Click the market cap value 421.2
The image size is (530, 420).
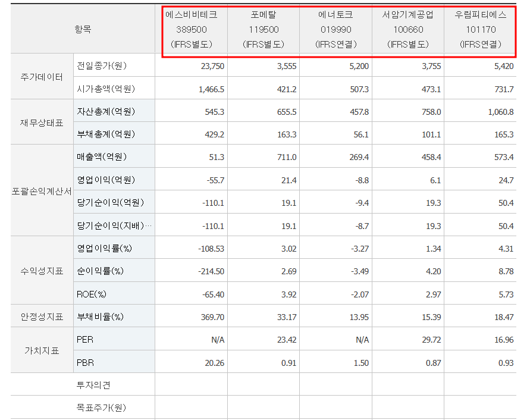[287, 89]
